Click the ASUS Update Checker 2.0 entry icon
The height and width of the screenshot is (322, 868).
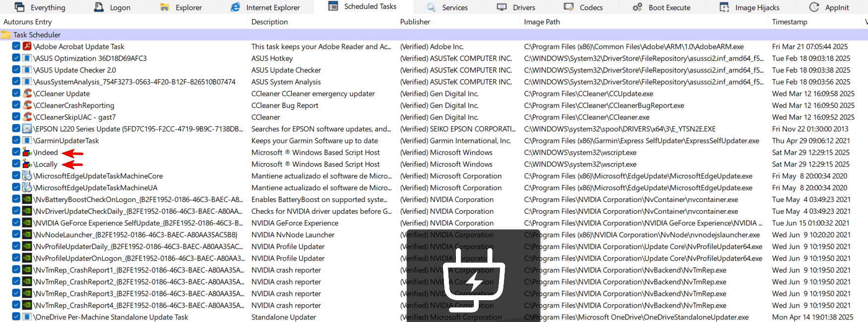point(27,70)
